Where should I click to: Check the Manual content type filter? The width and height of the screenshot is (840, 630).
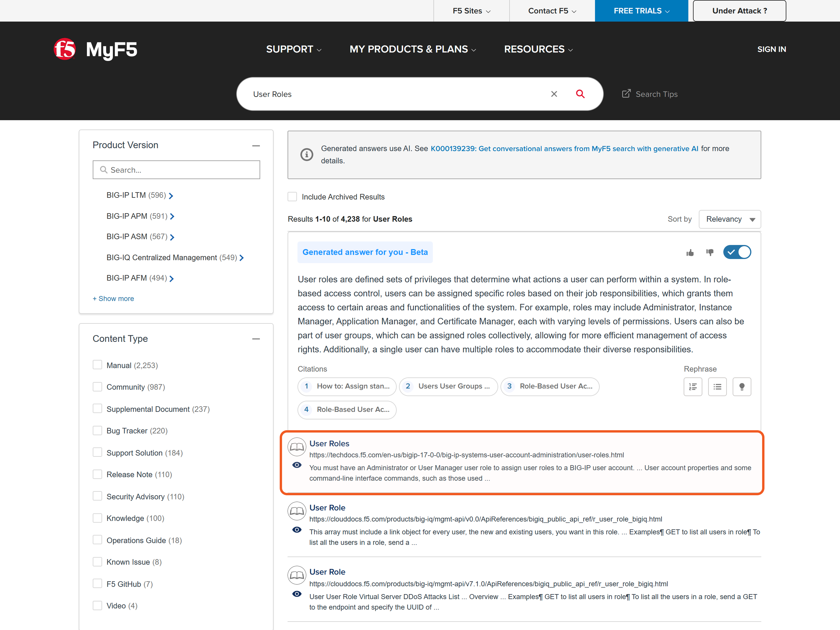tap(98, 365)
